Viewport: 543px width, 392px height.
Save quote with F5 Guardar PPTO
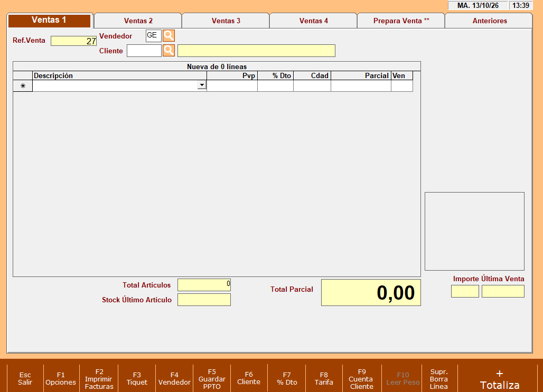click(212, 378)
